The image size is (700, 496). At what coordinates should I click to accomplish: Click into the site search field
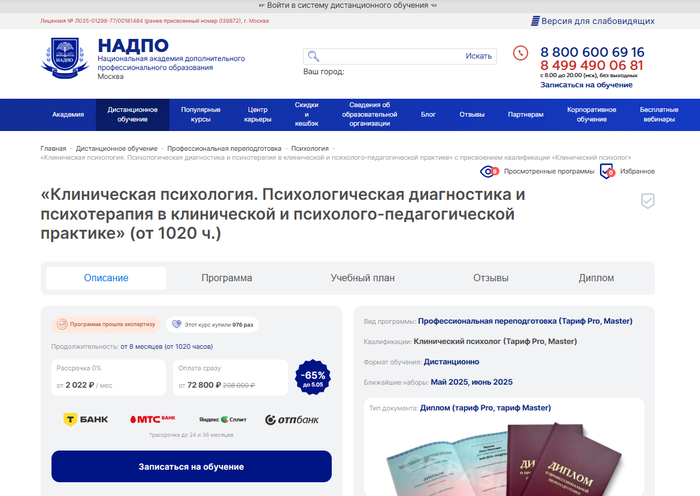pos(391,56)
